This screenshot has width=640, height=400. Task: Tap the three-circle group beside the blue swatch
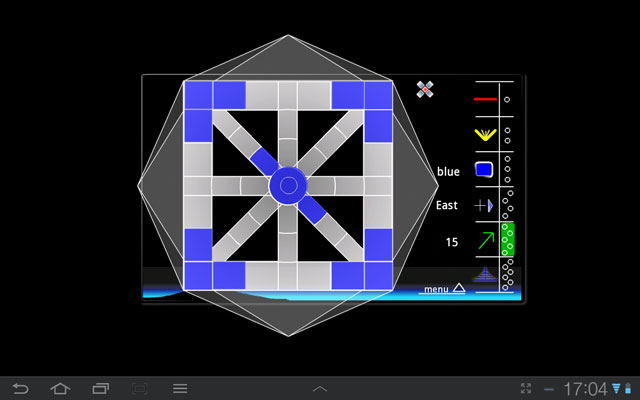(x=507, y=169)
